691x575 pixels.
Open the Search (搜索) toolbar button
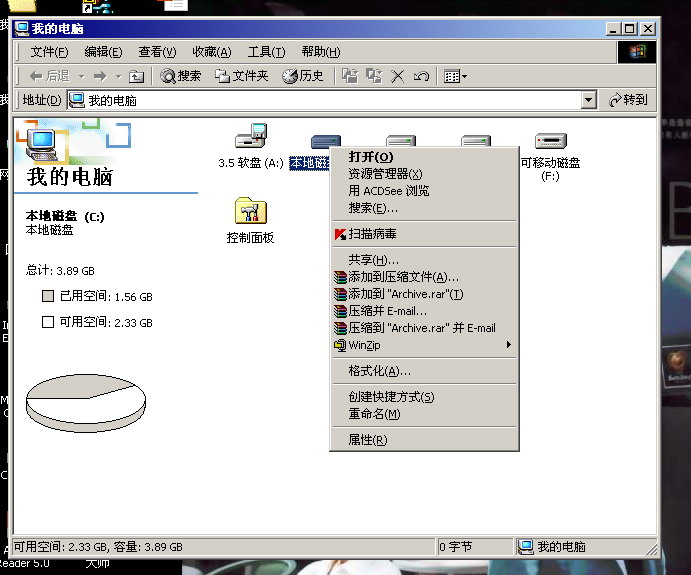[x=180, y=76]
